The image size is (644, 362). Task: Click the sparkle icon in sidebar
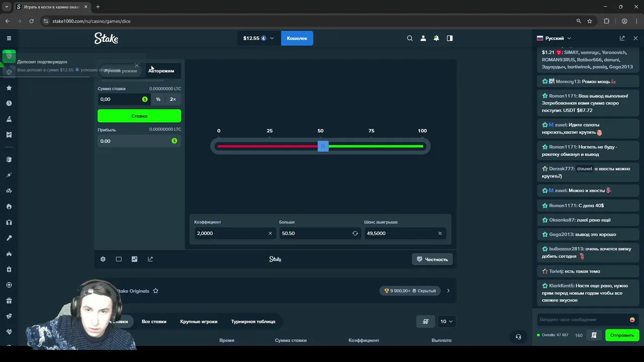(x=9, y=175)
